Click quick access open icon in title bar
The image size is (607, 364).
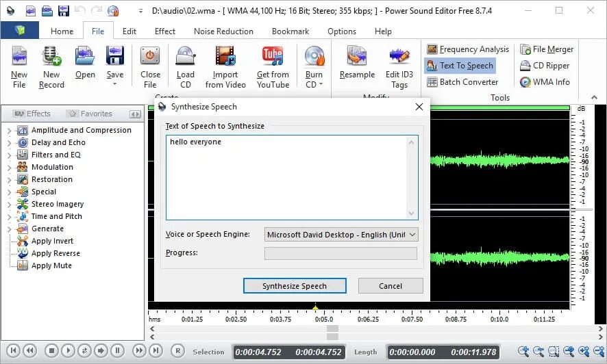[47, 11]
